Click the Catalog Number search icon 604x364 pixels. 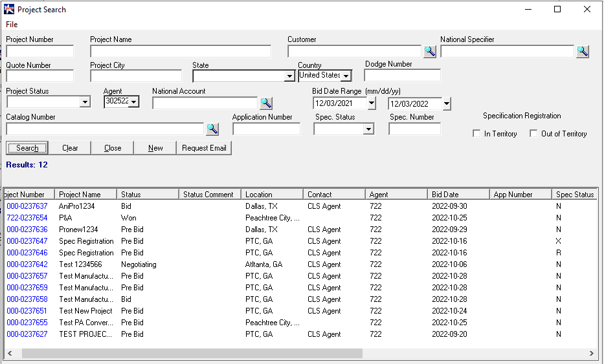[212, 129]
